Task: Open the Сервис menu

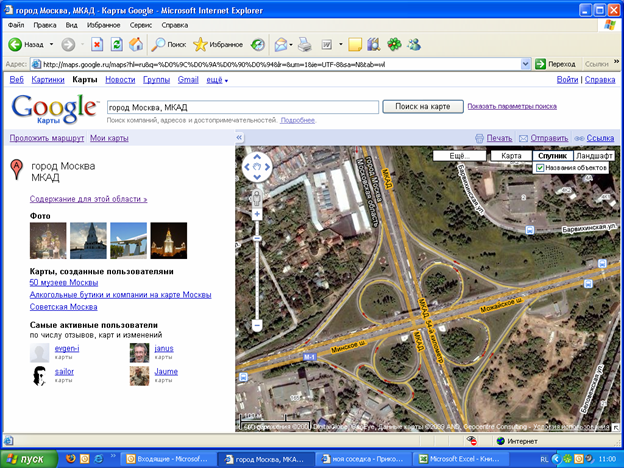Action: (x=141, y=25)
